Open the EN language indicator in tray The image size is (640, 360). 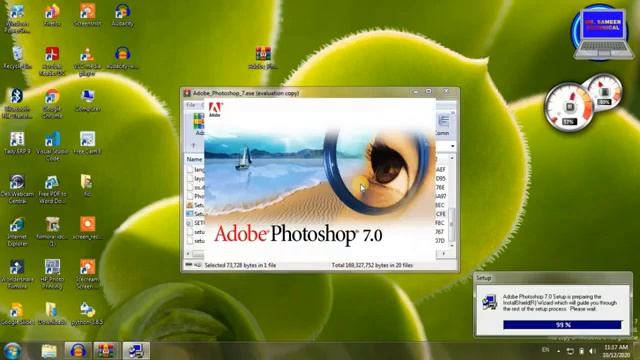pyautogui.click(x=545, y=350)
